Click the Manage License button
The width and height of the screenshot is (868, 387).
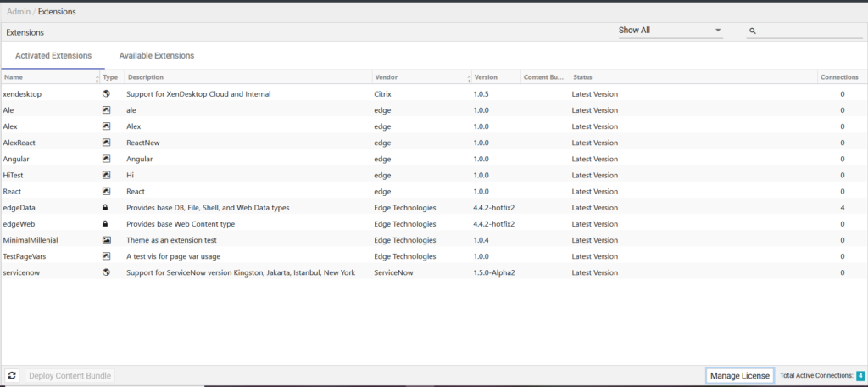[740, 375]
